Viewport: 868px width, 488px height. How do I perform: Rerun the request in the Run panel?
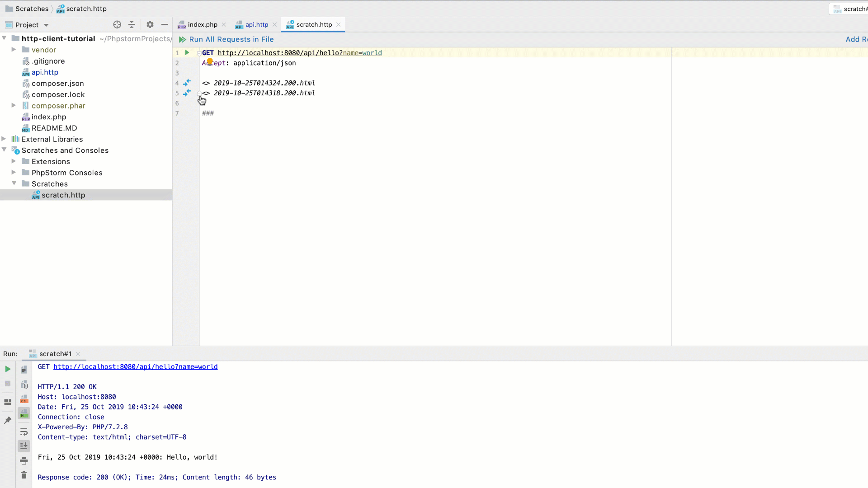point(7,369)
